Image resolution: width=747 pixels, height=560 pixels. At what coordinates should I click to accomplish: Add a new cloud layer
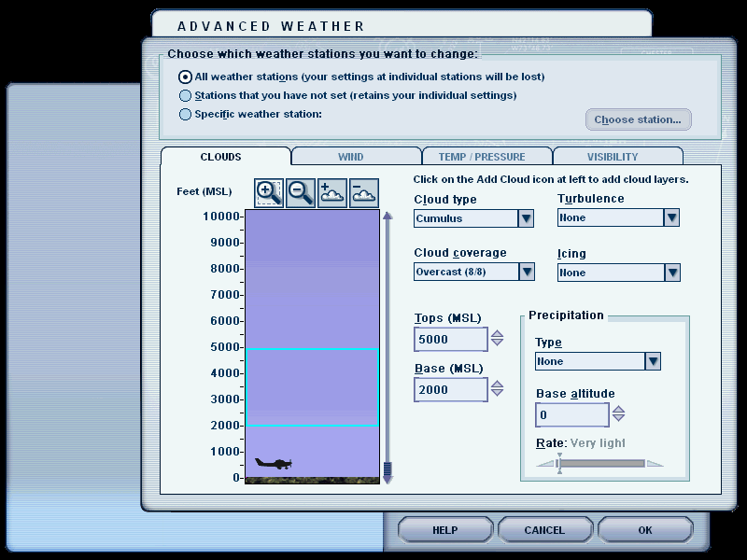332,193
